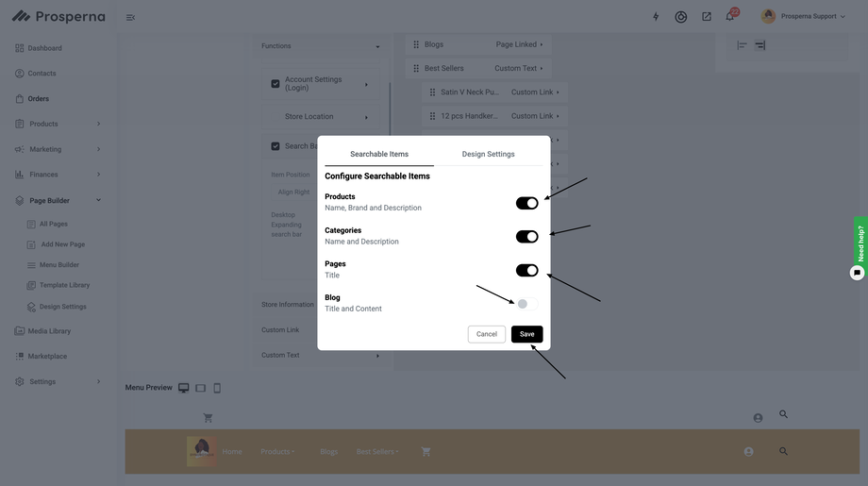Click the lightning bolt icon
The height and width of the screenshot is (486, 868).
point(656,17)
